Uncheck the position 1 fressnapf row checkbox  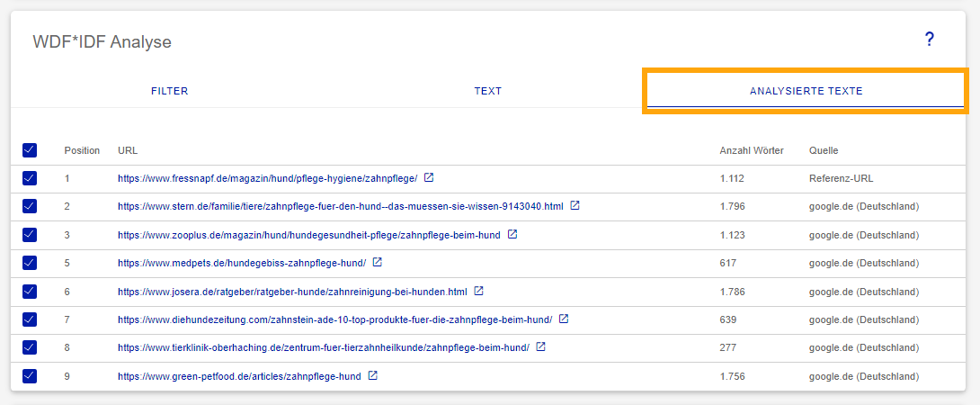(30, 178)
